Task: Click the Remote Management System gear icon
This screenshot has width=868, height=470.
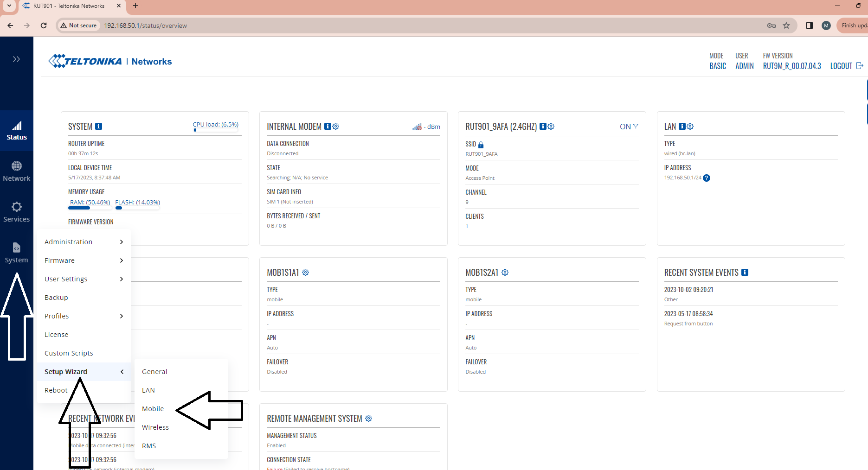Action: tap(368, 418)
